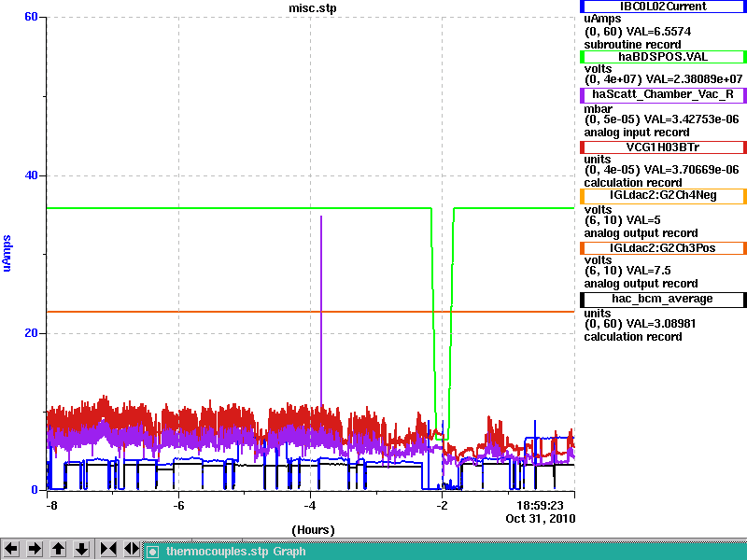Click the zoom-out time axis button
The image size is (747, 560).
pos(132,549)
